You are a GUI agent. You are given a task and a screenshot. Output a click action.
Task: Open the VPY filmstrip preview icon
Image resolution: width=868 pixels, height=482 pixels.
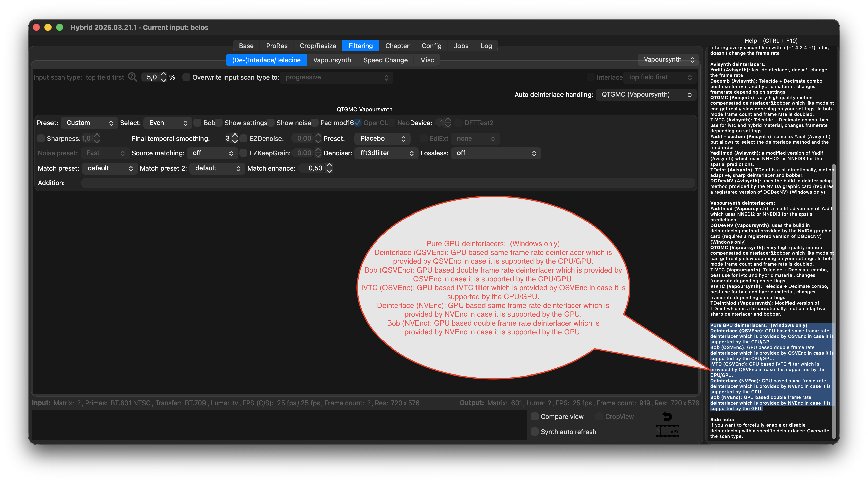click(x=667, y=432)
